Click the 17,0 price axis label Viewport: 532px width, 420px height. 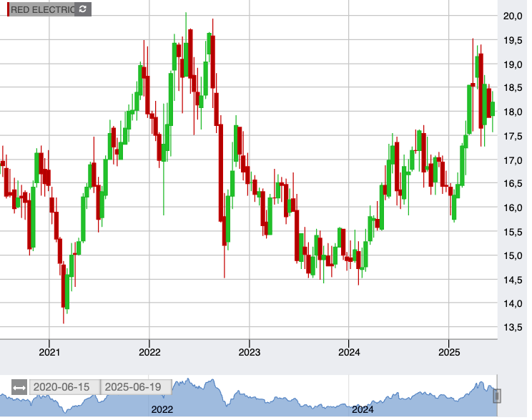click(x=513, y=160)
